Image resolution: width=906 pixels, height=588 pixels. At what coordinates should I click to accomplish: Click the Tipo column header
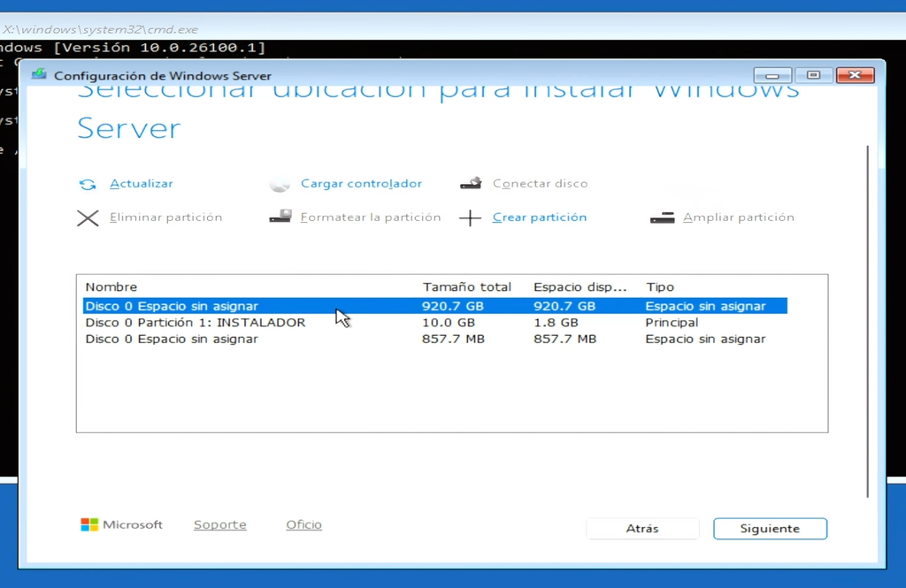(x=660, y=286)
